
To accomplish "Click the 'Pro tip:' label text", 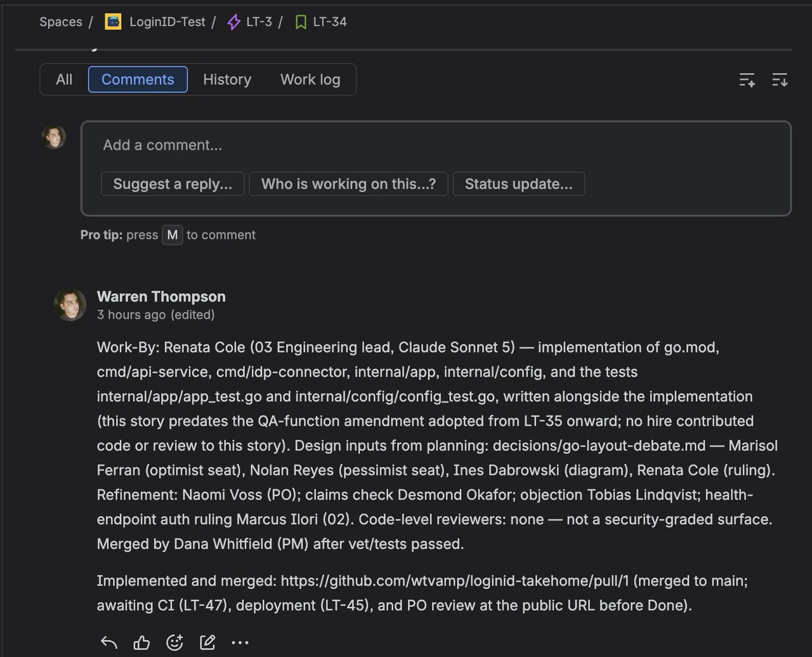I will point(101,235).
